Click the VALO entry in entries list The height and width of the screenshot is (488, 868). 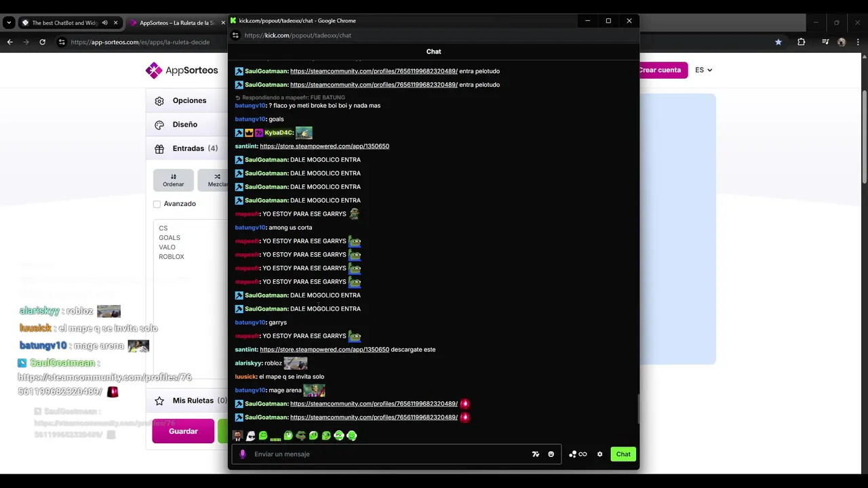tap(167, 247)
